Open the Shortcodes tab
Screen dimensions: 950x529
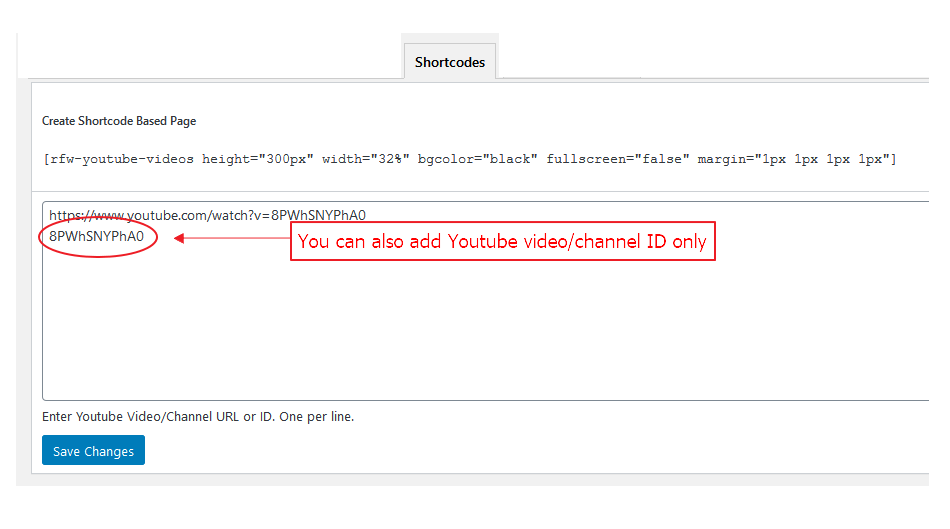[x=450, y=61]
